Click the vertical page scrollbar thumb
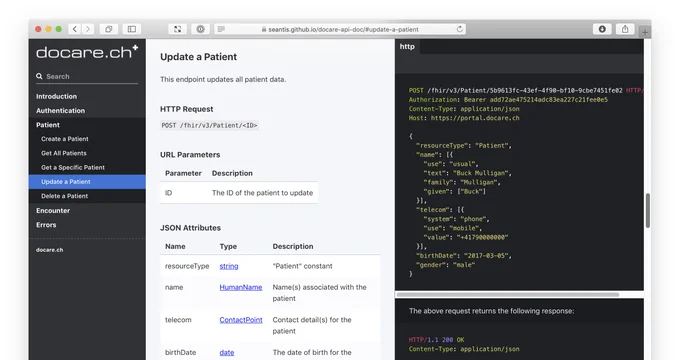Screen dimensions: 680x360 (x=647, y=210)
